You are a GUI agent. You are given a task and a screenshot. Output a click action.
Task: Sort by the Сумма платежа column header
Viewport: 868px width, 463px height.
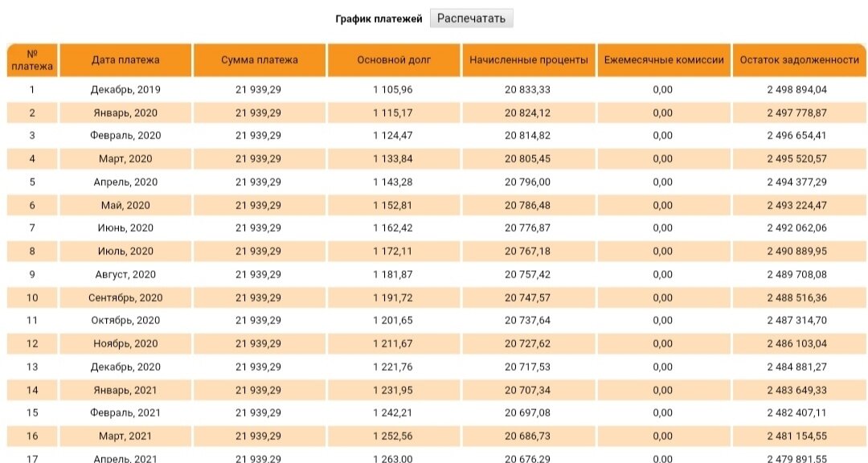coord(258,59)
